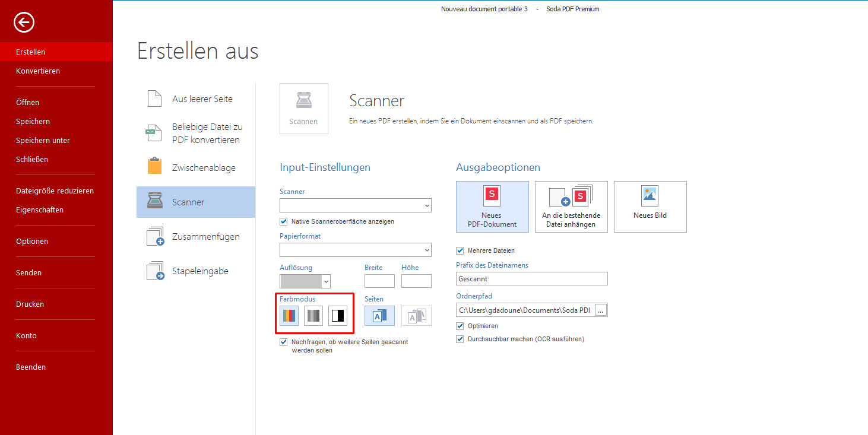Image resolution: width=868 pixels, height=435 pixels.
Task: Open the Auflösung dropdown
Action: click(305, 281)
